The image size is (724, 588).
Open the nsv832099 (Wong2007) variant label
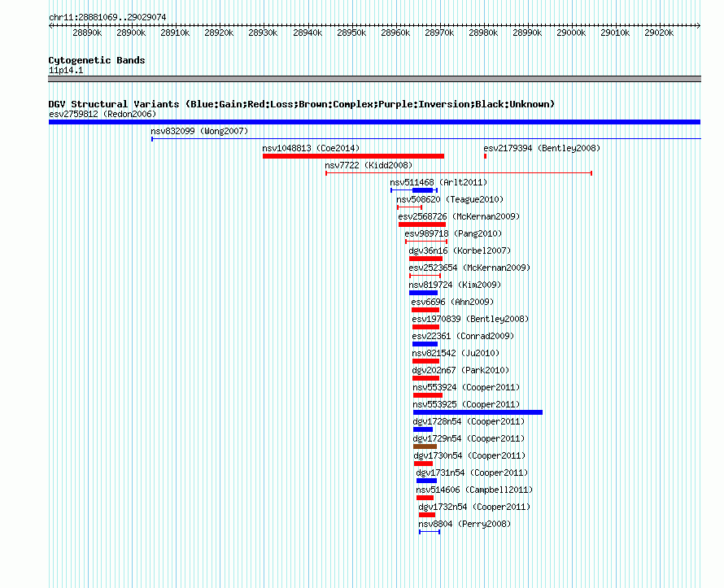(199, 131)
